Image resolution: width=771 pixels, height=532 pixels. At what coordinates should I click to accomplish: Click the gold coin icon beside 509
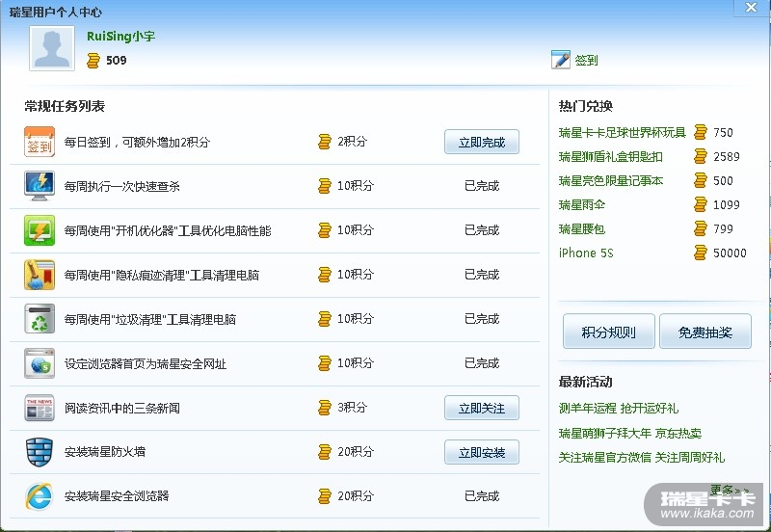(x=93, y=61)
